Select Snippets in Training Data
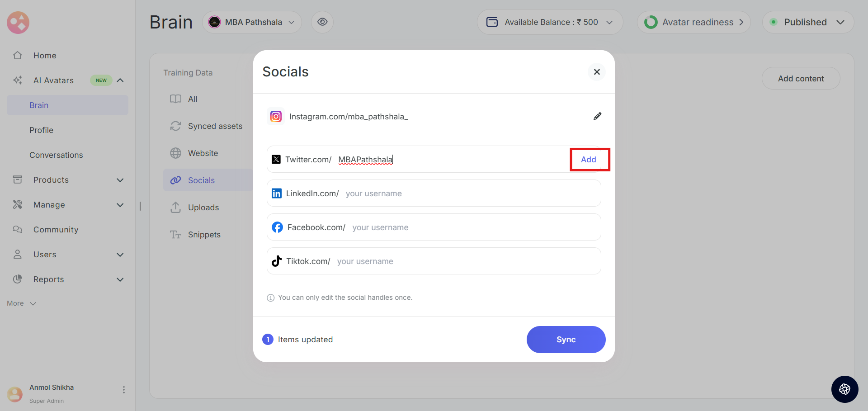 pyautogui.click(x=204, y=235)
